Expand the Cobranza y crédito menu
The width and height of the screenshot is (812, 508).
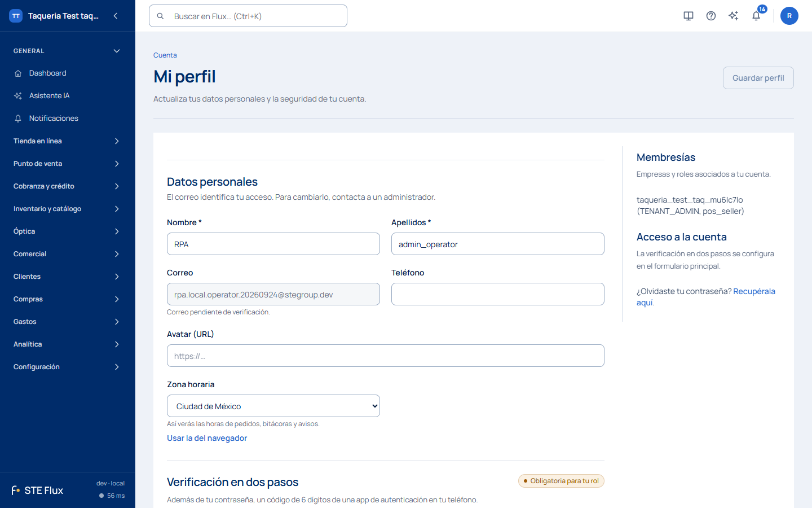[68, 186]
